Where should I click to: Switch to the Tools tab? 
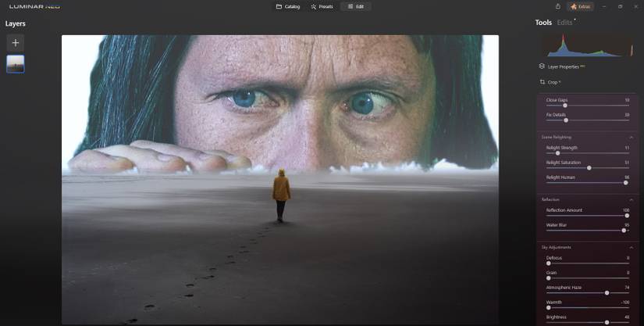coord(543,23)
